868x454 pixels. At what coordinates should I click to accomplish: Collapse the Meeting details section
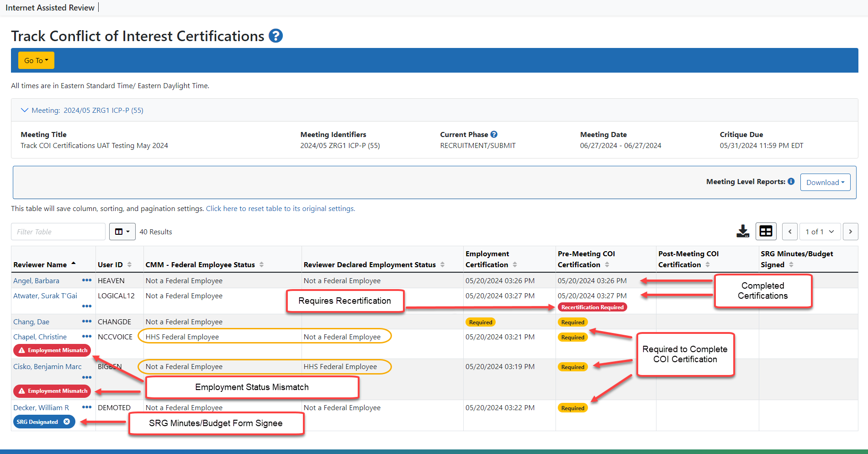(x=82, y=110)
